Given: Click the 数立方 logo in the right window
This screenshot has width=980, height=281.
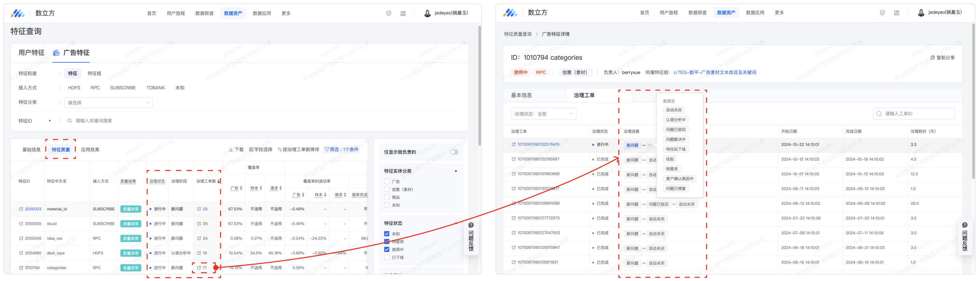Looking at the screenshot, I should tap(510, 13).
